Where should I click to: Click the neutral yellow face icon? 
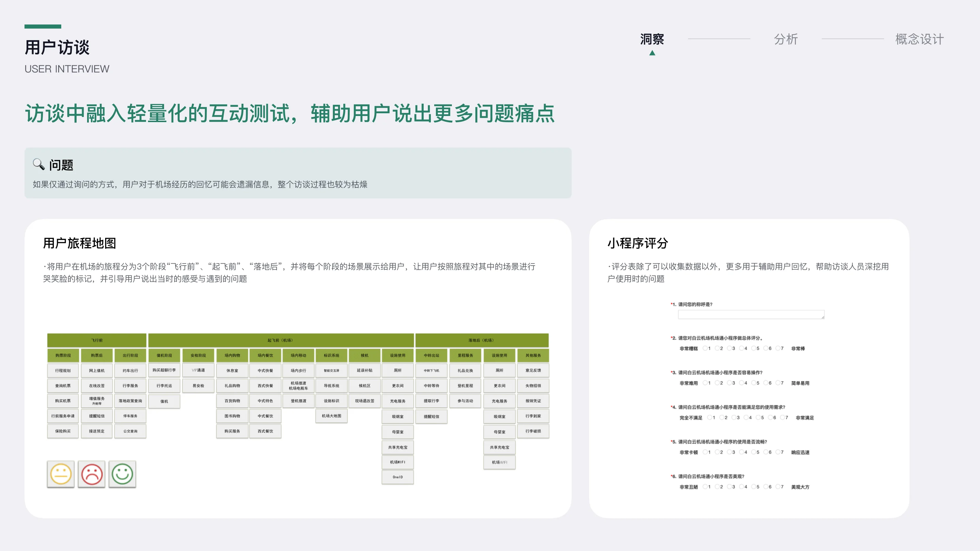(x=61, y=474)
